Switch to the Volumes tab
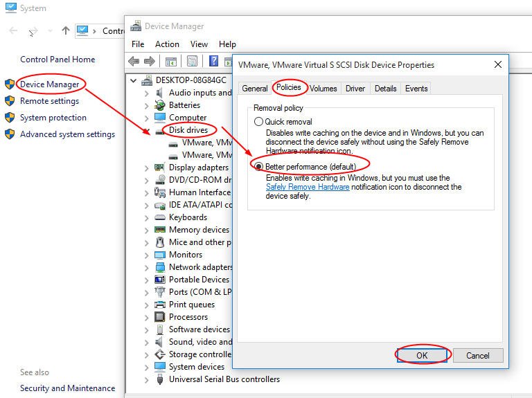The height and width of the screenshot is (398, 532). click(x=323, y=89)
